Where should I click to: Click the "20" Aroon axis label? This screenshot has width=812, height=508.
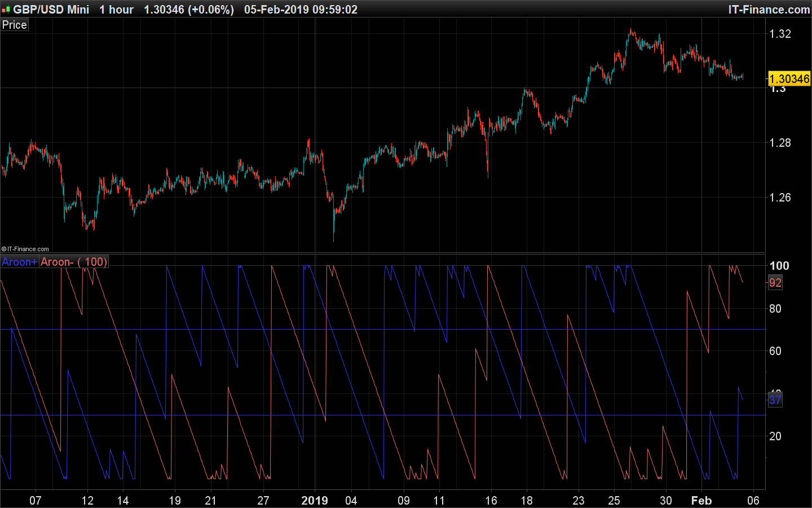click(x=775, y=436)
